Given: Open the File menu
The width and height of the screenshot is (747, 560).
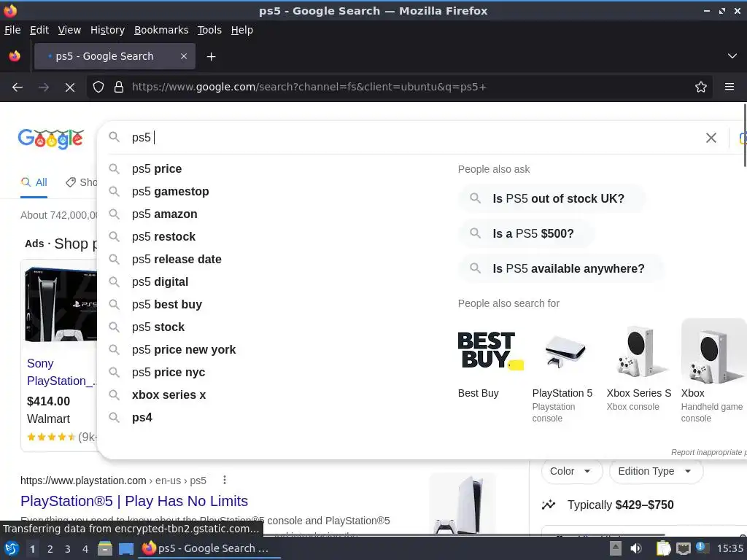Looking at the screenshot, I should point(12,30).
